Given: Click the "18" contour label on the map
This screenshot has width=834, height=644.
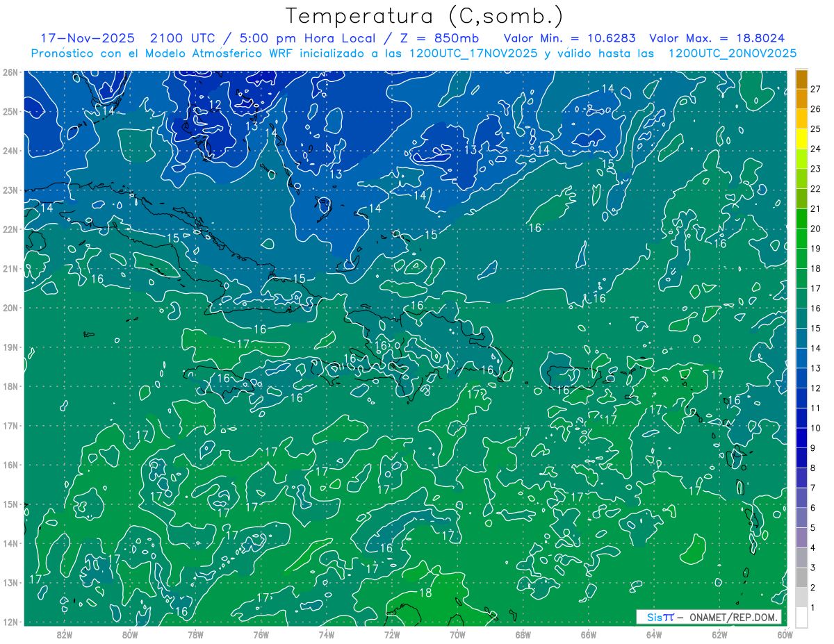Looking at the screenshot, I should (425, 593).
